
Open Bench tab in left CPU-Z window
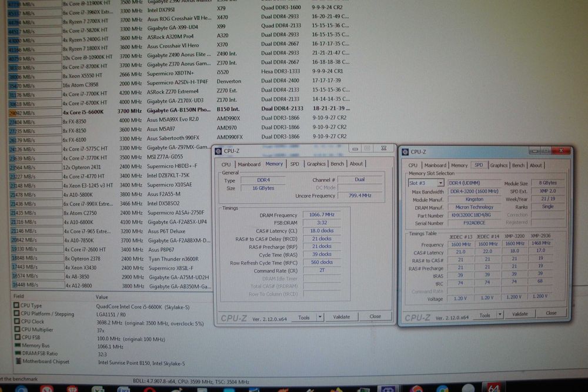click(337, 164)
